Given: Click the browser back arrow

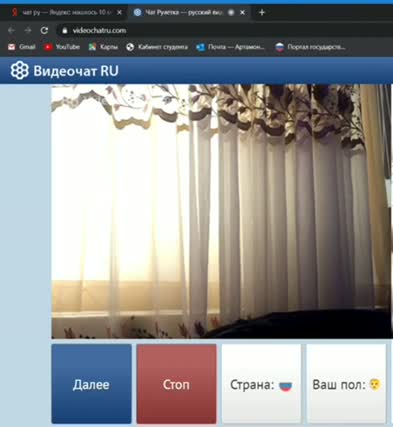Looking at the screenshot, I should [11, 31].
